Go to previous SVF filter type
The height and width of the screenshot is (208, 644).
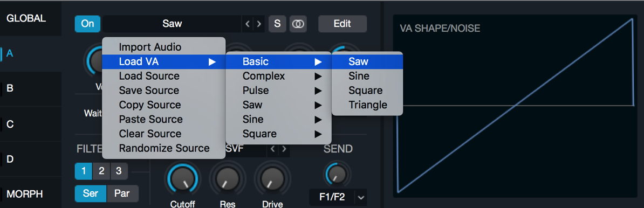[x=272, y=149]
